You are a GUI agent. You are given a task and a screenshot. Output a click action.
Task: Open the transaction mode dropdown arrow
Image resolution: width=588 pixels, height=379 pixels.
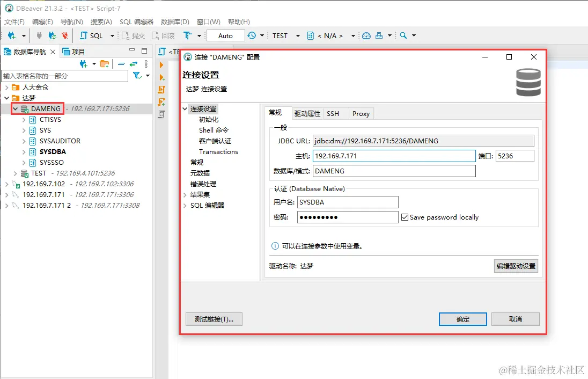[199, 35]
